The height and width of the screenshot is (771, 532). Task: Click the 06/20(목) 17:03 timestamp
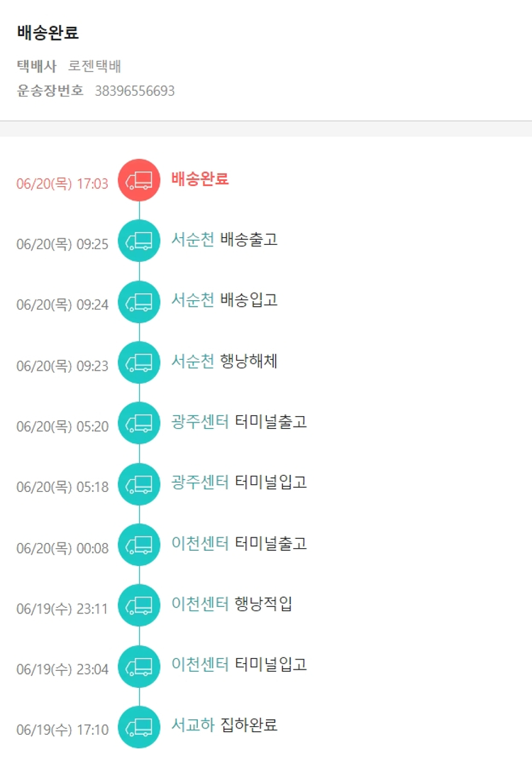click(x=62, y=184)
